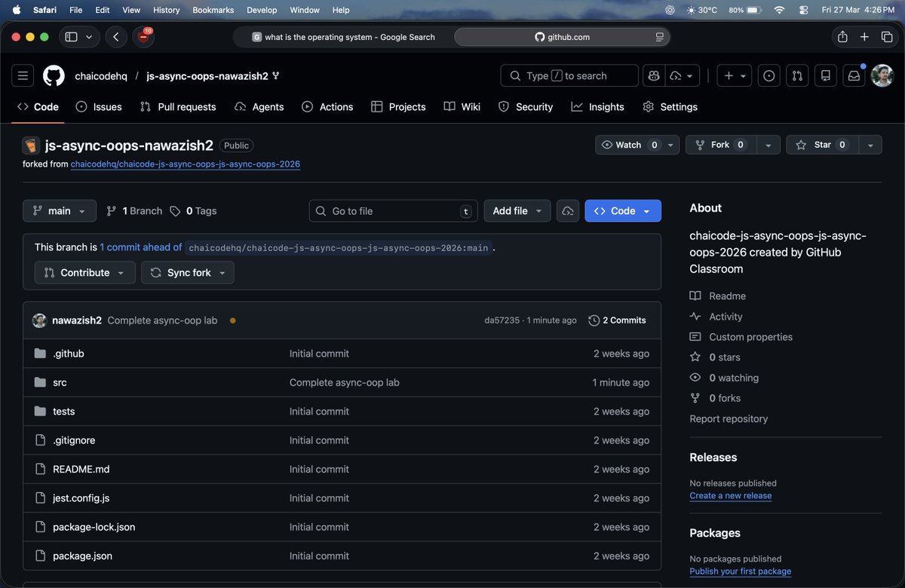This screenshot has height=588, width=905.
Task: Go back with Safari back arrow
Action: pos(116,37)
